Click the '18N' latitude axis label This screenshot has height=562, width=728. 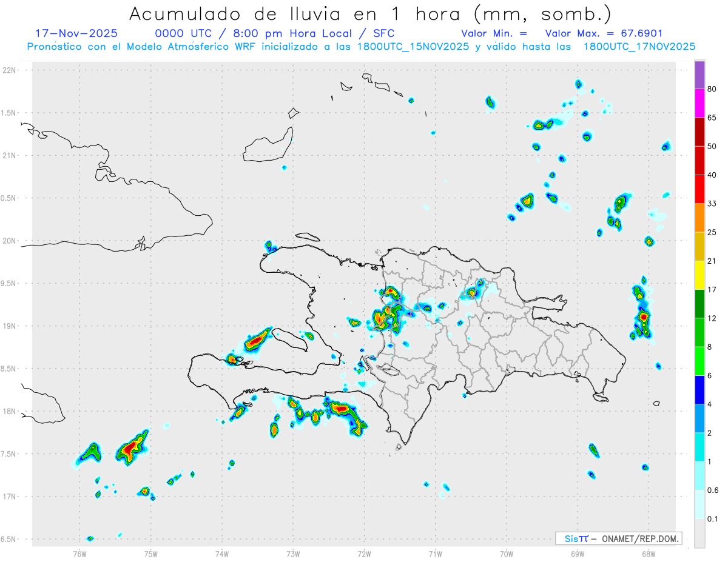9,412
